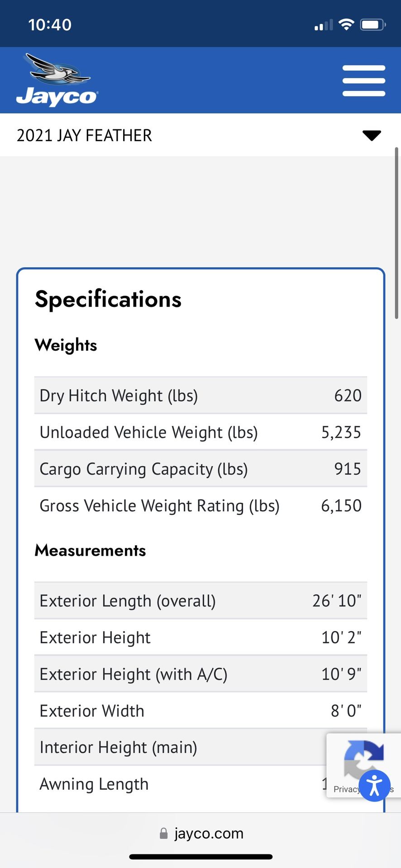Tap the cellular signal bars icon

click(x=324, y=25)
